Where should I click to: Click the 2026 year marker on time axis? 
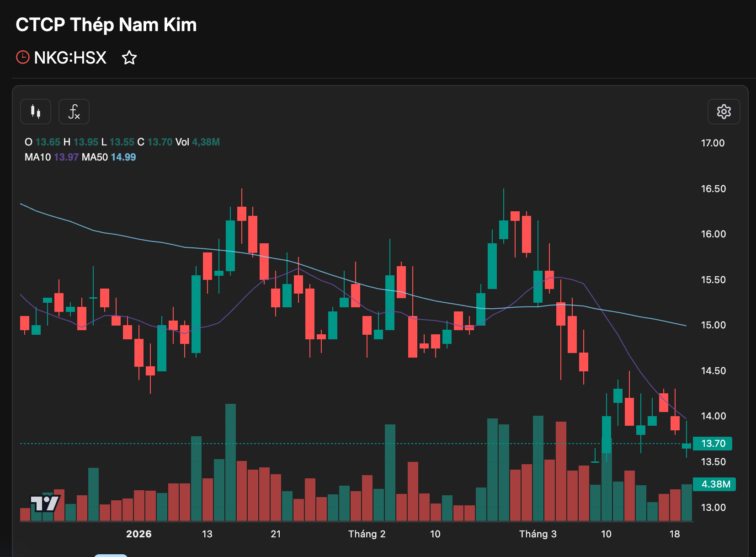(x=138, y=534)
